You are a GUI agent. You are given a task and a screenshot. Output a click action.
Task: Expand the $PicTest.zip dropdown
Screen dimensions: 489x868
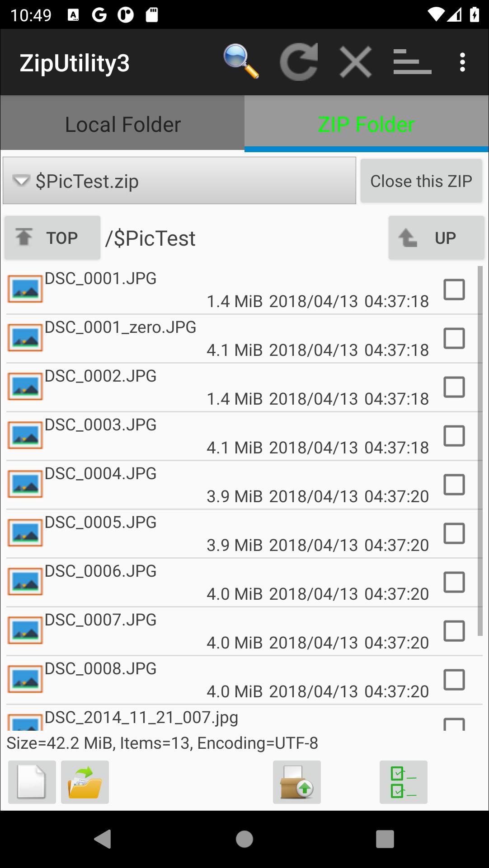(x=179, y=181)
